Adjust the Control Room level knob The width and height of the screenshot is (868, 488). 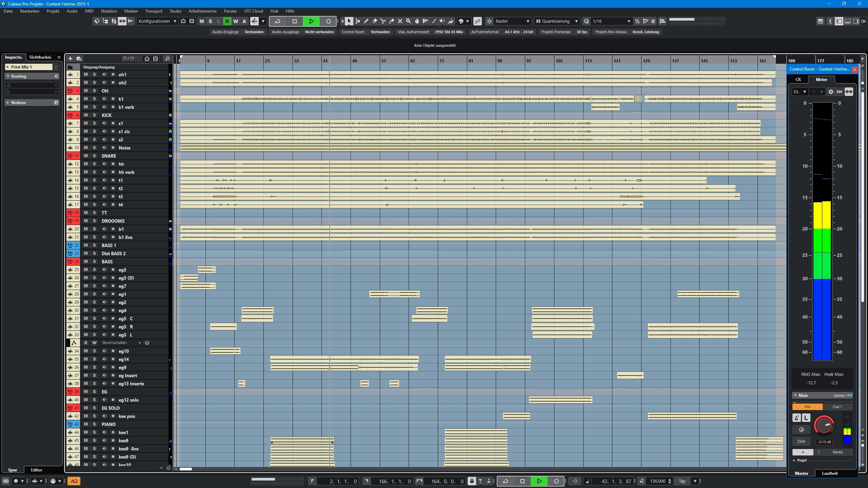pos(824,425)
